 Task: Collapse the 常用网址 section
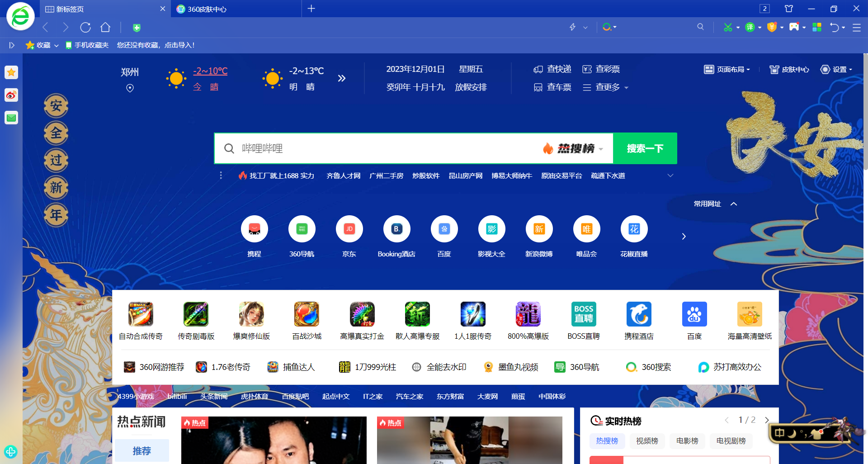point(734,204)
